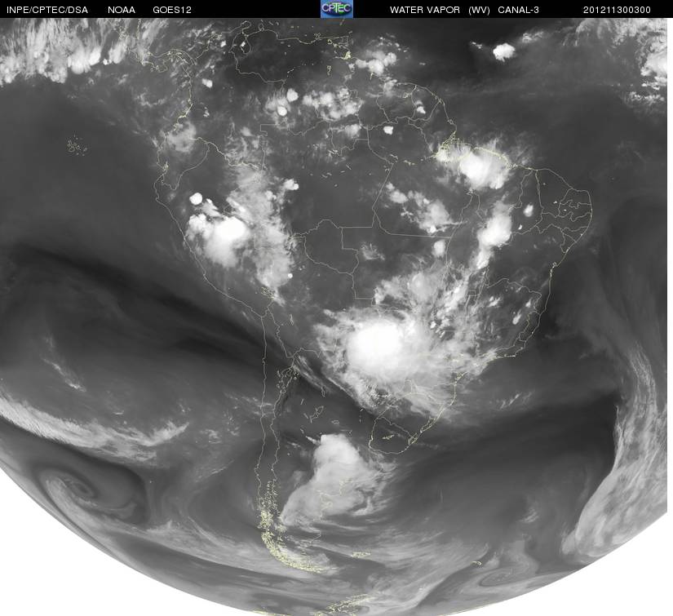Click the GOES12 satellite label

click(x=172, y=10)
